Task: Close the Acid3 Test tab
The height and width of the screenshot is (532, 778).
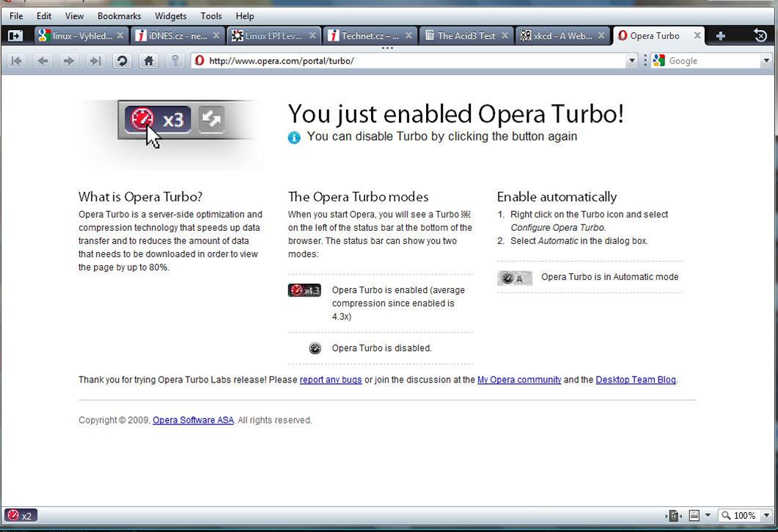Action: click(x=505, y=35)
